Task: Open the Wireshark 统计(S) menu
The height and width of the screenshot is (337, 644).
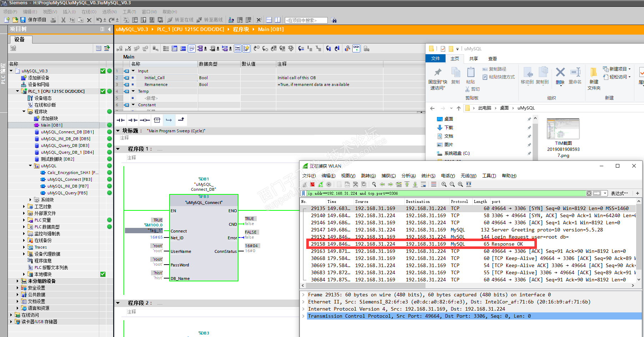Action: pos(428,176)
